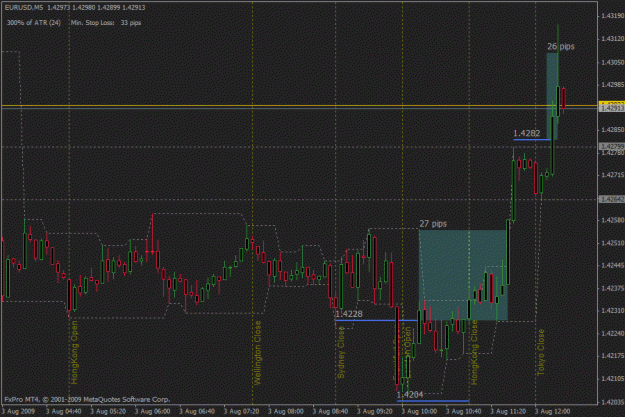Select the '27 pips' range label
Viewport: 625px width, 417px height.
[x=433, y=224]
